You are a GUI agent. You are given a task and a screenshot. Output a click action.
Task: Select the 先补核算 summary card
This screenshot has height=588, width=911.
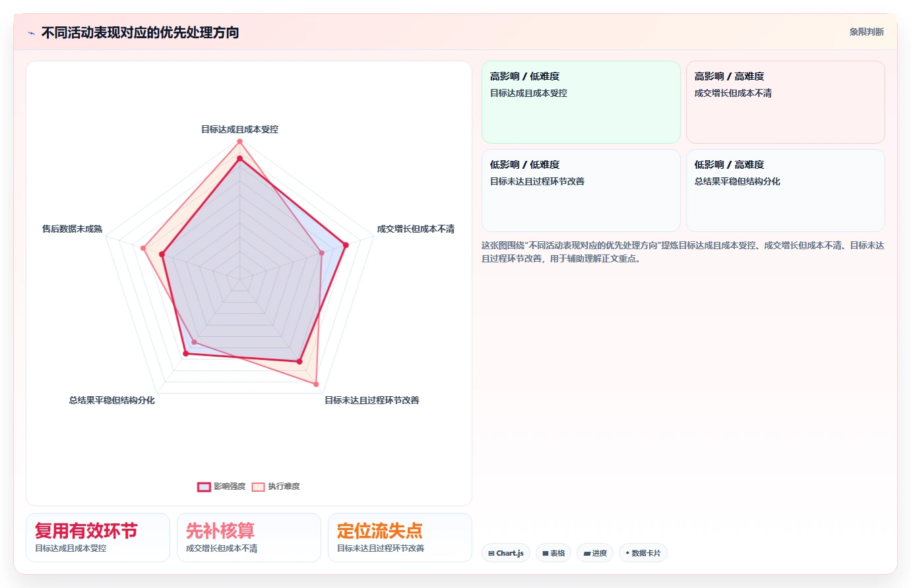(x=249, y=538)
